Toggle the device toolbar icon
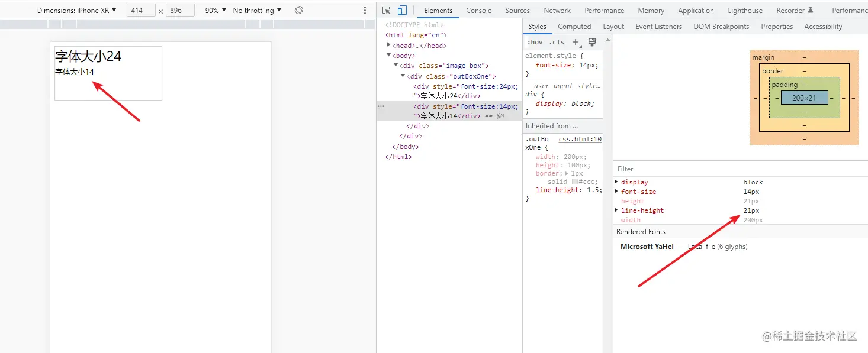This screenshot has width=868, height=353. click(x=402, y=10)
